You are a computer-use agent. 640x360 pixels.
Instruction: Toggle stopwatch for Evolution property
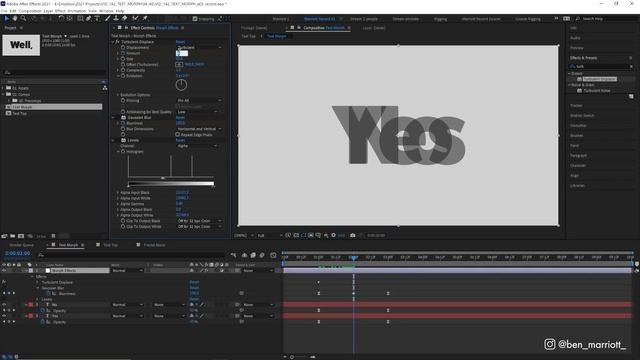(123, 76)
